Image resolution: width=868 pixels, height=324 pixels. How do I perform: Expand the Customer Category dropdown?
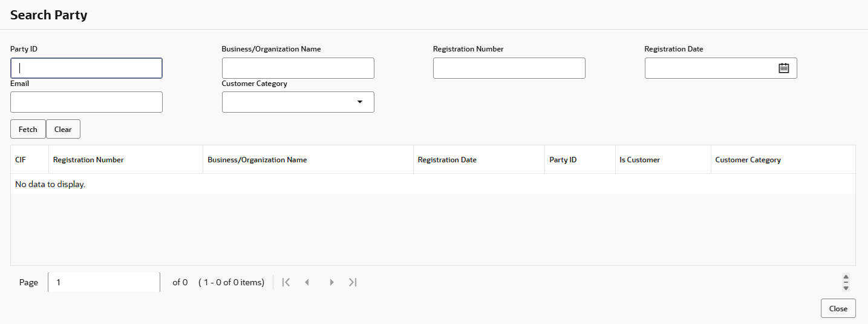coord(360,102)
